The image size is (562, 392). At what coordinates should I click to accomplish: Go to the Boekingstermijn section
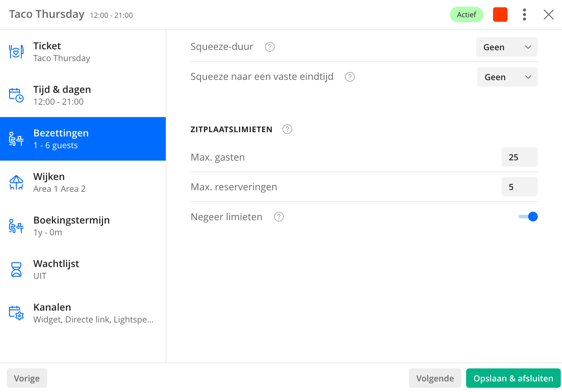pyautogui.click(x=83, y=226)
